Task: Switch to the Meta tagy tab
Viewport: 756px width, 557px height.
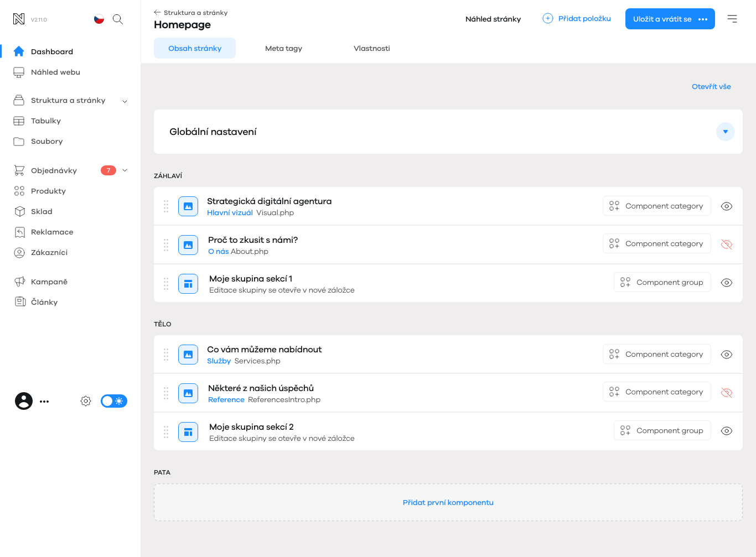Action: pyautogui.click(x=283, y=48)
